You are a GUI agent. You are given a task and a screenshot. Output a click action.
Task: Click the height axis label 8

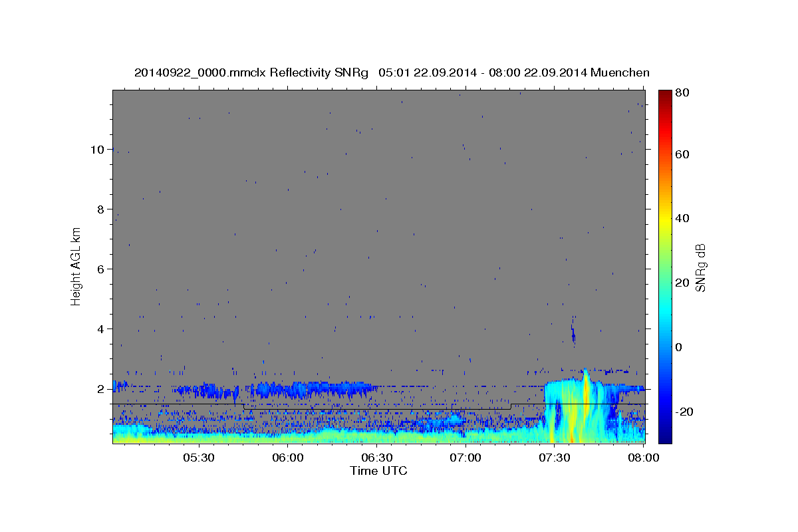(101, 209)
